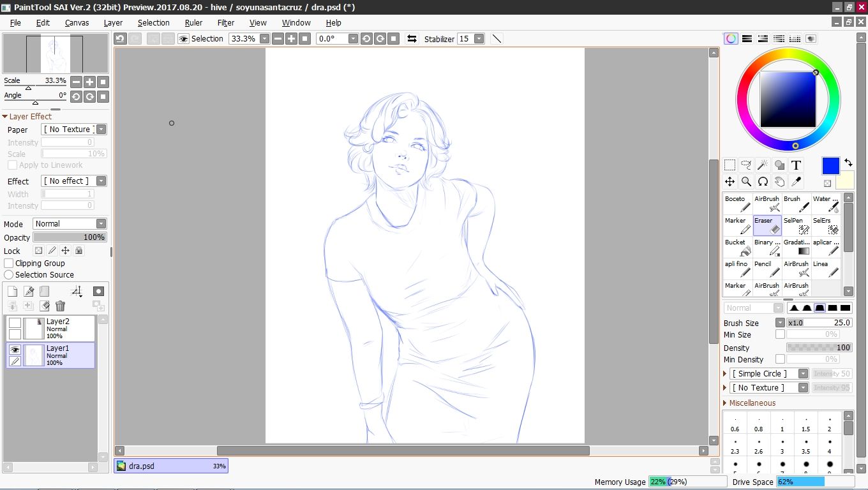Open the File menu

15,23
